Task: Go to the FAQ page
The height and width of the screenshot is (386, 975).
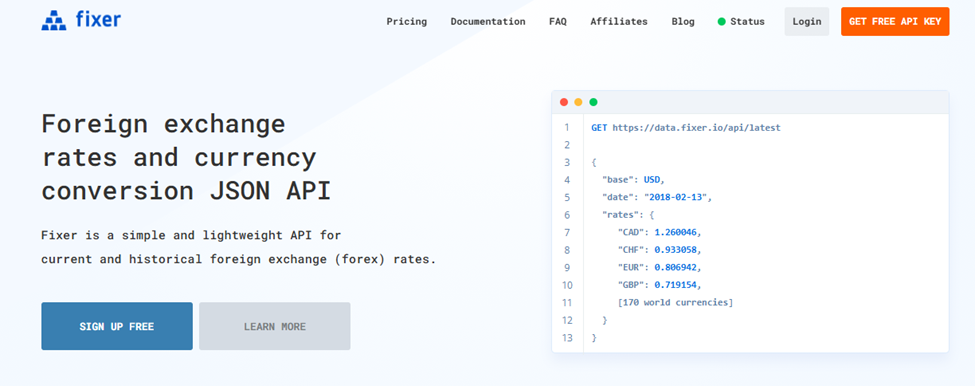Action: 558,21
